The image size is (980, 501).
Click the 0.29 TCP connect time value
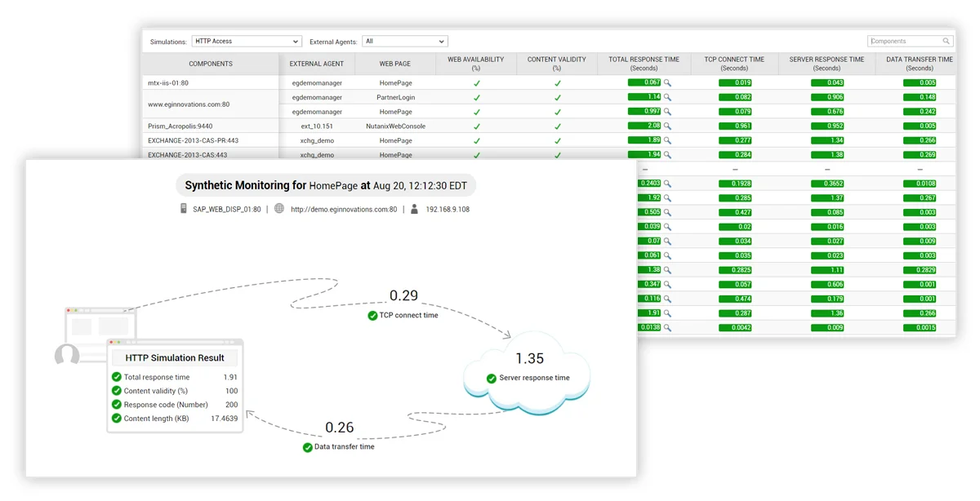(x=403, y=295)
